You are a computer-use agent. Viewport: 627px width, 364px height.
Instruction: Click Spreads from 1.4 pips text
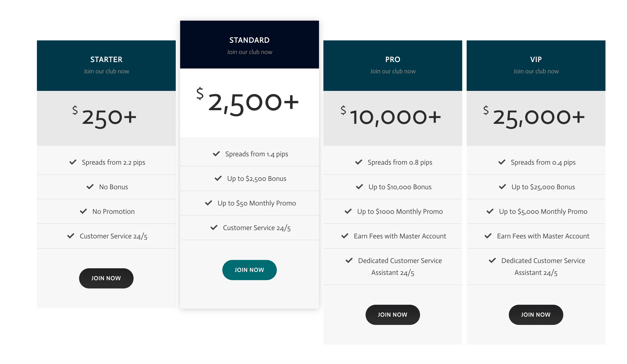point(257,154)
